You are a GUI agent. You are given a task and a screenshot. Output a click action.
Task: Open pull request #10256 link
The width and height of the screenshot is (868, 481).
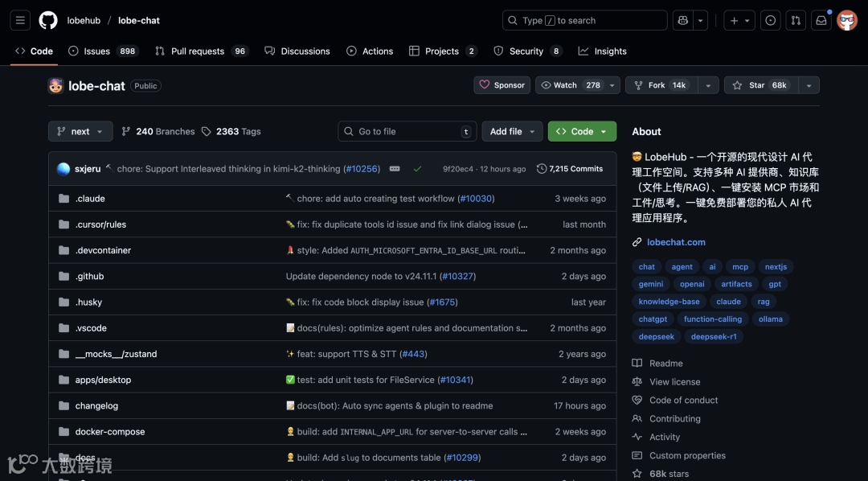coord(362,169)
